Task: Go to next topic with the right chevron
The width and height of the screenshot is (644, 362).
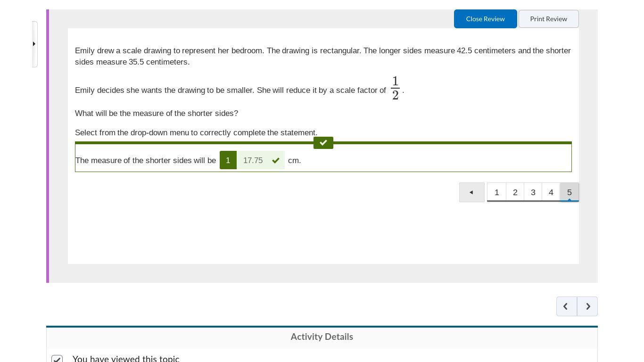Action: 587,306
